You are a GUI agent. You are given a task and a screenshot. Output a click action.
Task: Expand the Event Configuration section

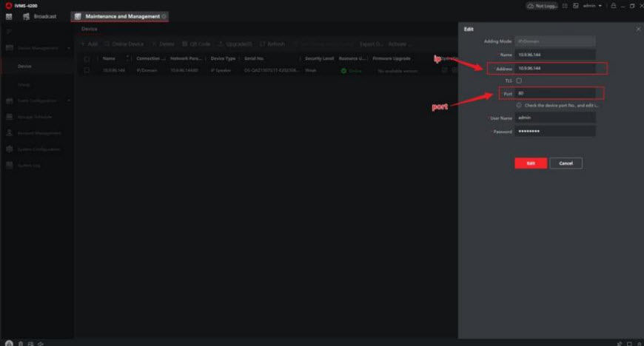coord(69,101)
